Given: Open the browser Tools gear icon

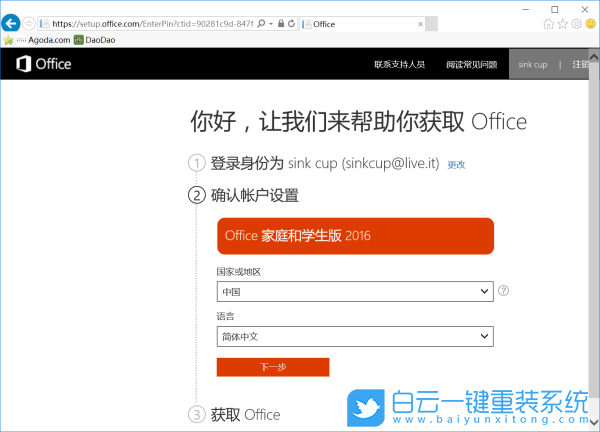Looking at the screenshot, I should [x=576, y=24].
